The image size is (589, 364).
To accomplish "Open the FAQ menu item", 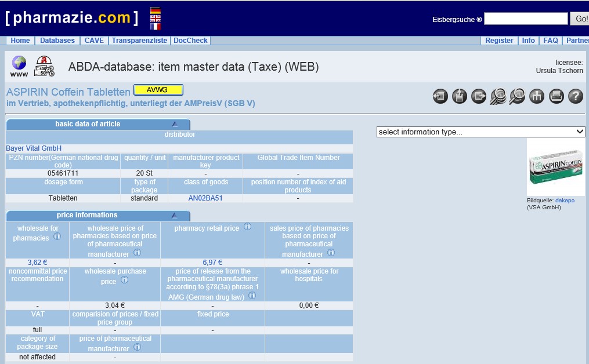I will point(551,41).
